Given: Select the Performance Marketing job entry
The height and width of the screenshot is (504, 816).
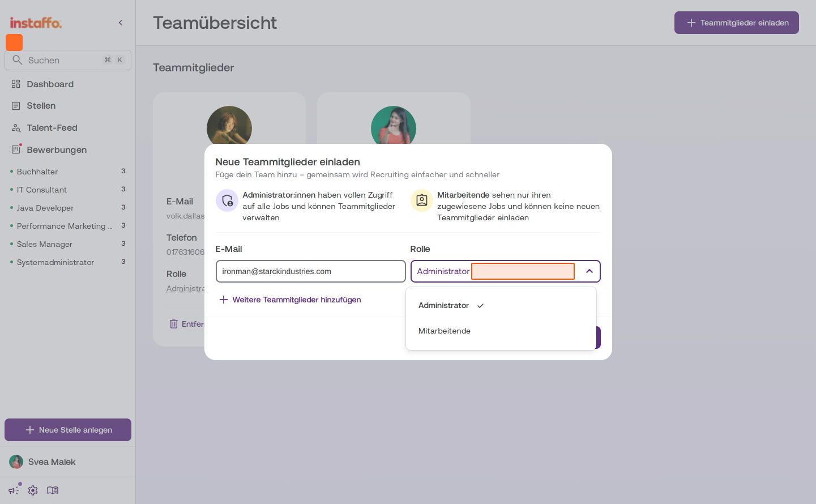Looking at the screenshot, I should coord(68,226).
